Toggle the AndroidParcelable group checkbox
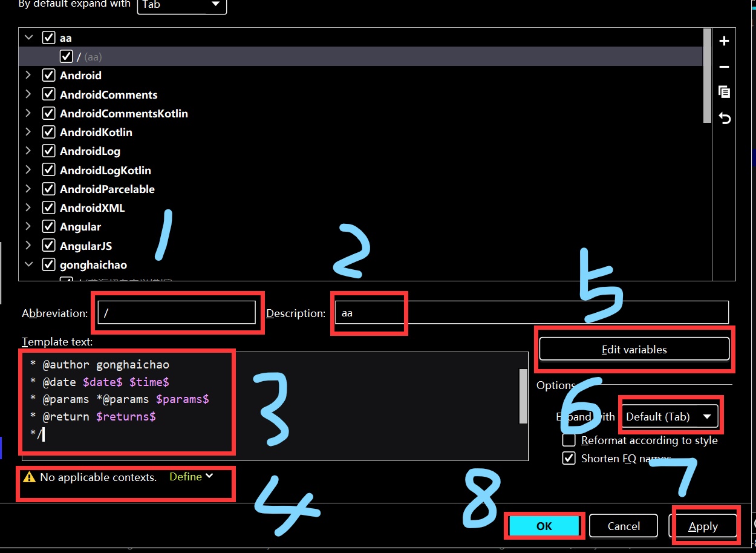756x553 pixels. (x=48, y=189)
